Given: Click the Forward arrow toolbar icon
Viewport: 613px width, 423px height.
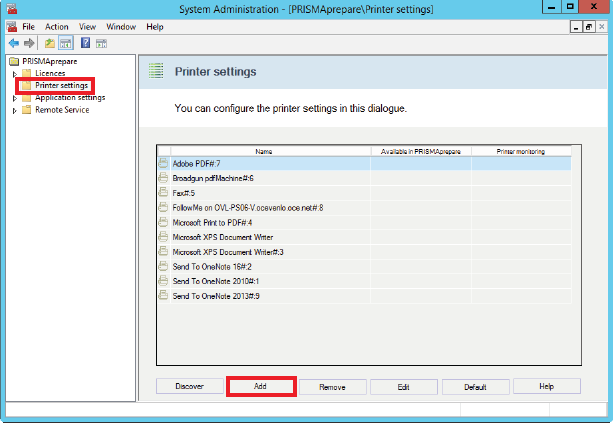Looking at the screenshot, I should pyautogui.click(x=29, y=43).
